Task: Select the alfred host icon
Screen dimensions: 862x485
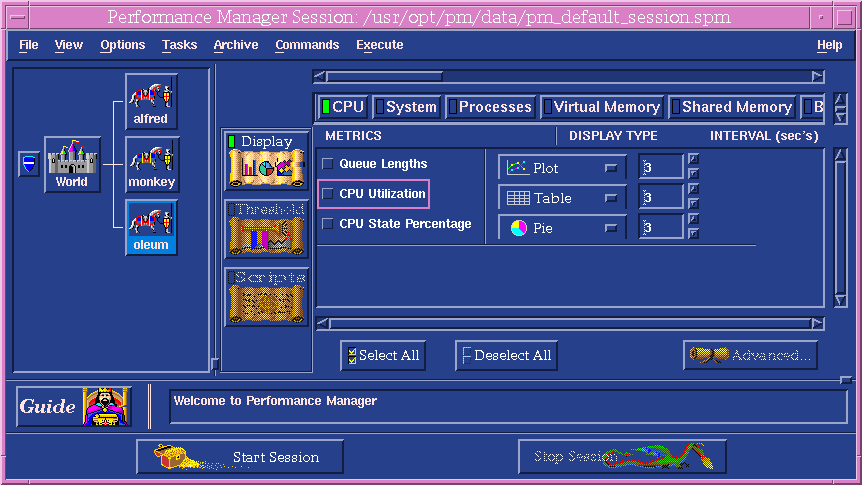Action: point(151,102)
